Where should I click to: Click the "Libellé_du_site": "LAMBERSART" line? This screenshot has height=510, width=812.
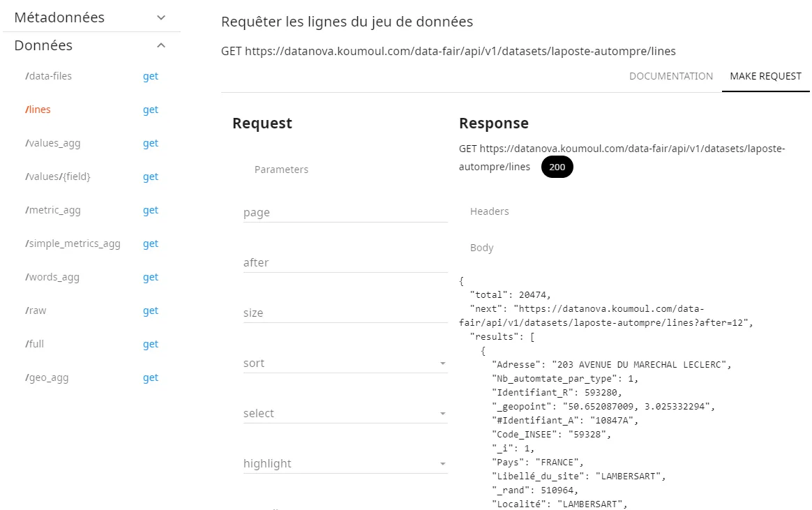tap(578, 477)
